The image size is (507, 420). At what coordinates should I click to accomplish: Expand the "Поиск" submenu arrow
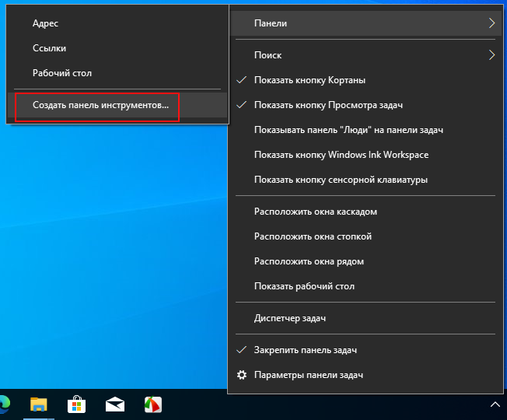pos(491,55)
